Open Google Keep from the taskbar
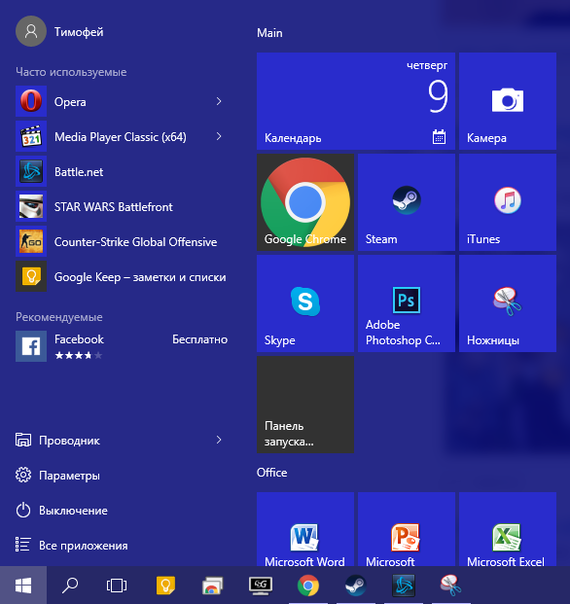570x604 pixels. click(x=165, y=586)
